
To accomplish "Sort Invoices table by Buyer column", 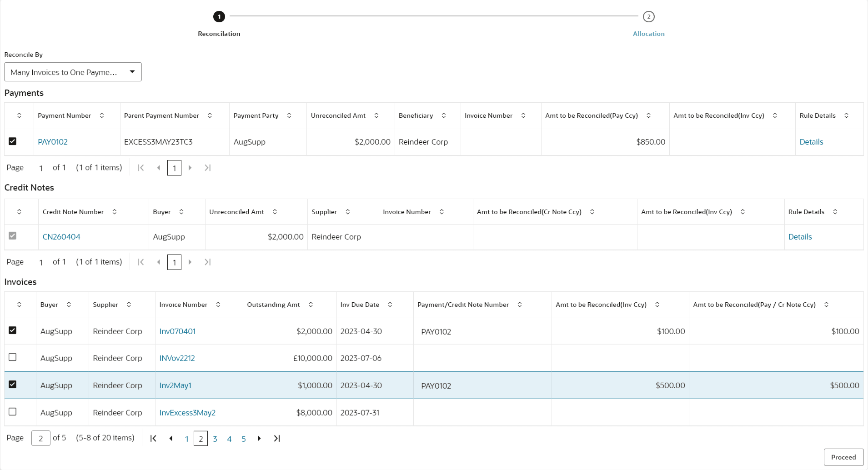I will (x=69, y=305).
